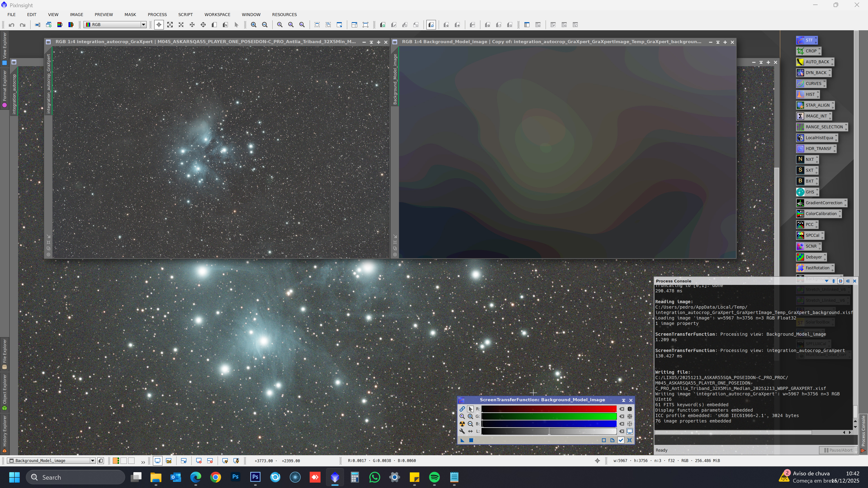This screenshot has width=868, height=488.
Task: Toggle linked RGB channels in STF
Action: coord(462,409)
